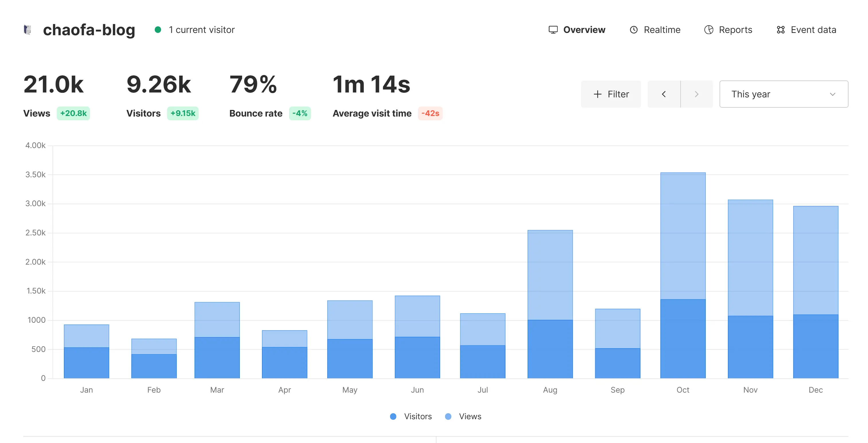Click the Visitors legend color dot

[393, 416]
